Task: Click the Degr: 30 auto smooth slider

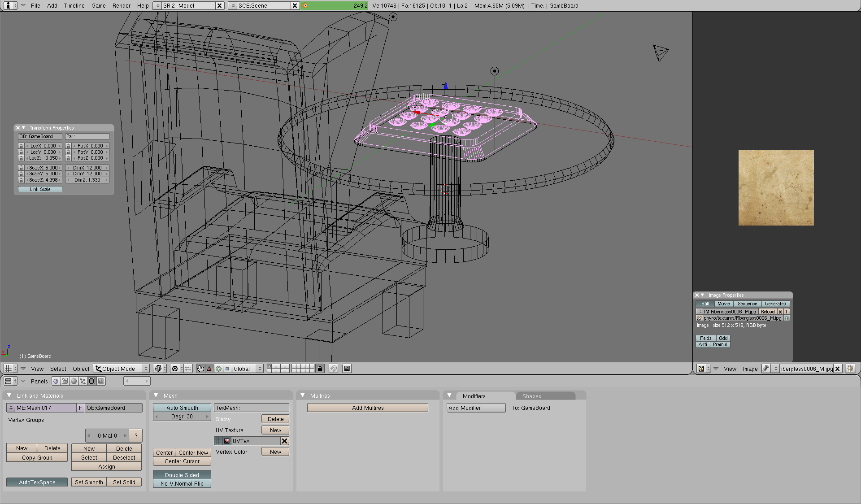Action: (x=182, y=417)
